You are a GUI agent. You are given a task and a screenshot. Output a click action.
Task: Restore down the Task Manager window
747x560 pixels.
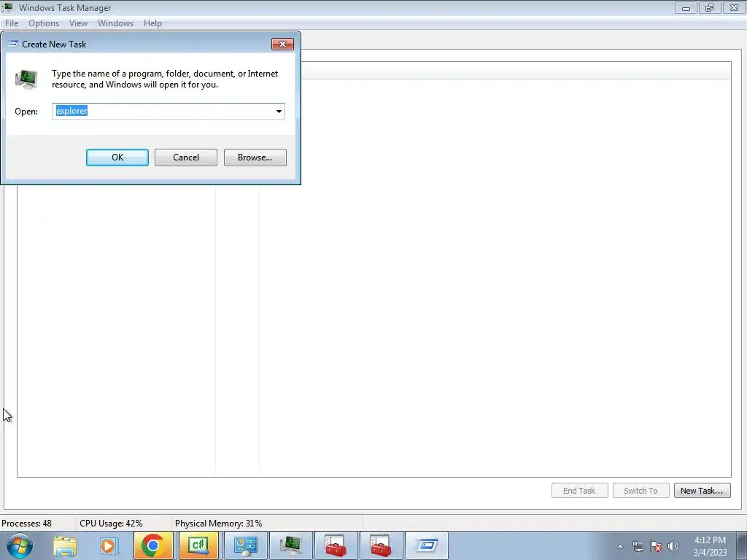click(x=710, y=7)
